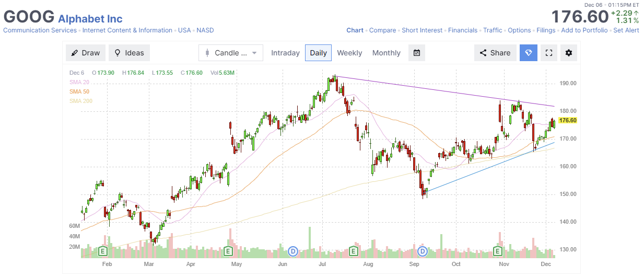This screenshot has height=277, width=644.
Task: Select the Daily timeframe
Action: [318, 53]
